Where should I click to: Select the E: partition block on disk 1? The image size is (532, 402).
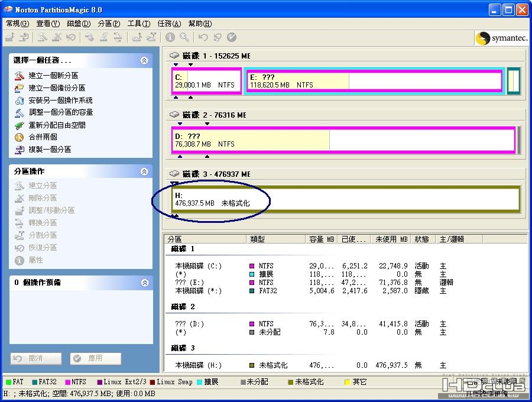click(x=374, y=81)
